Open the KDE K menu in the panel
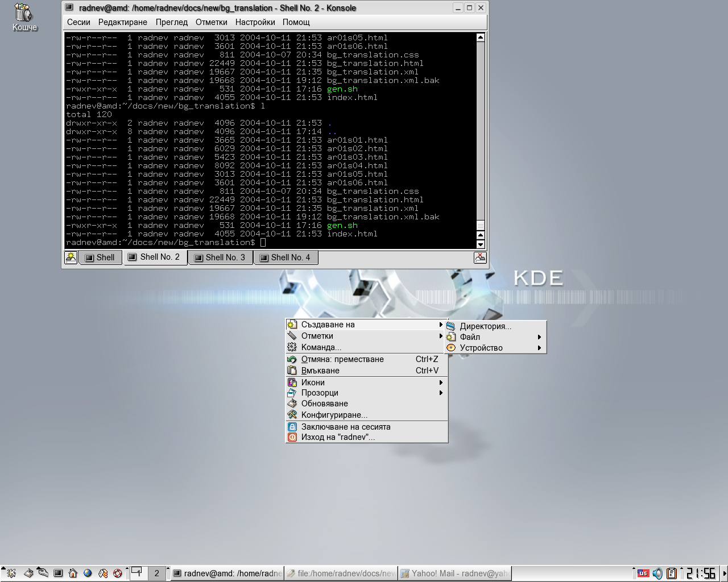 [11, 573]
